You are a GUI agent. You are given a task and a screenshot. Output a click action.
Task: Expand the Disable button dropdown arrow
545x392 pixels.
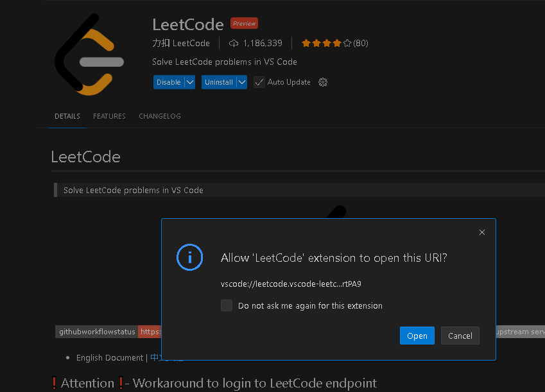click(x=189, y=82)
